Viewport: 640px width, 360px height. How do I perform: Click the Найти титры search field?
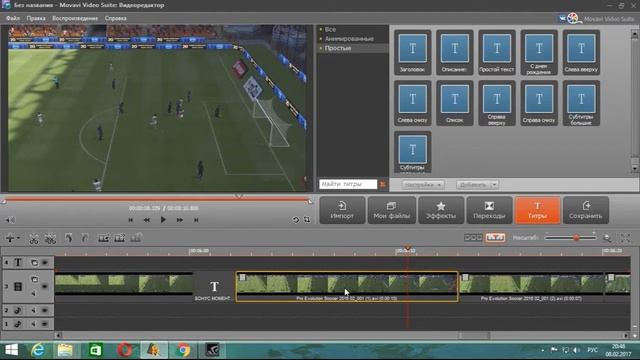[348, 184]
